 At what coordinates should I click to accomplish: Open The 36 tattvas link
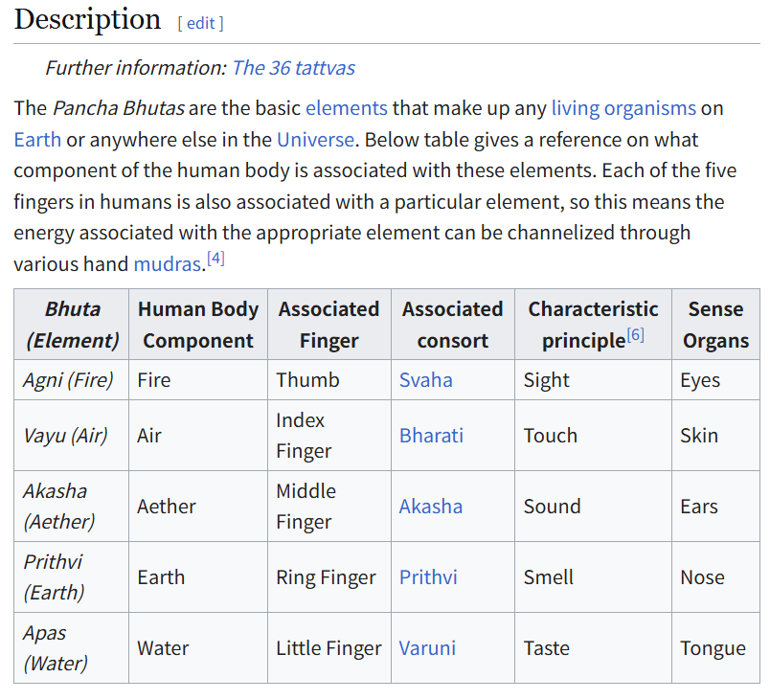(x=293, y=67)
